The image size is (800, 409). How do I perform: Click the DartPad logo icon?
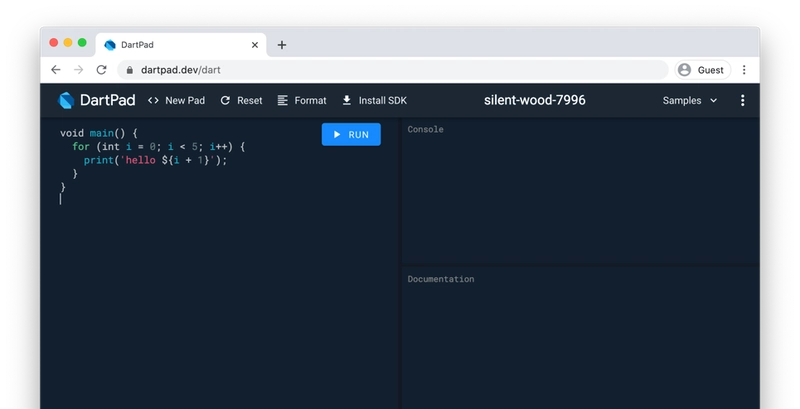click(x=66, y=100)
